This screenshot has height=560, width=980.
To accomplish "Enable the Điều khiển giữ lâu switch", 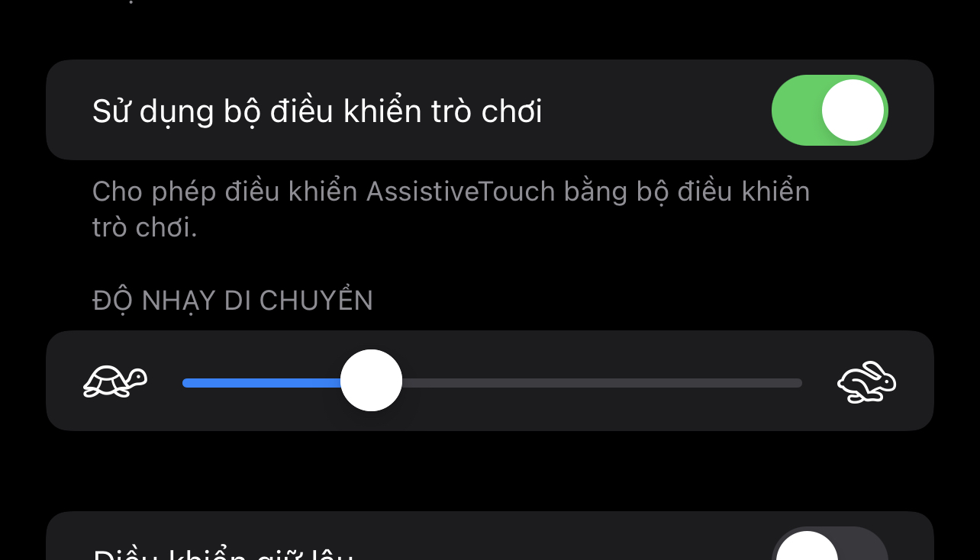I will click(830, 544).
